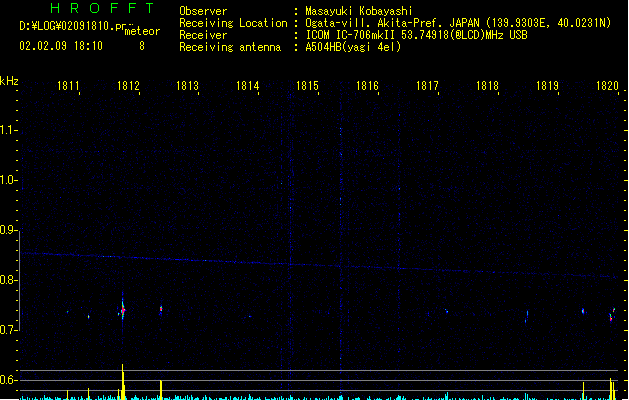Click the 1813 time axis label
Image resolution: width=629 pixels, height=400 pixels.
click(188, 85)
